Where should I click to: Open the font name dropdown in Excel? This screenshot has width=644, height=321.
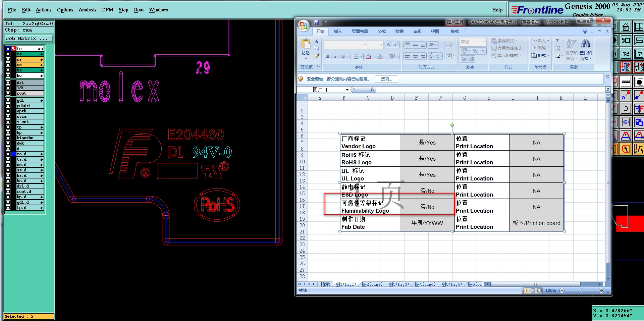click(365, 45)
